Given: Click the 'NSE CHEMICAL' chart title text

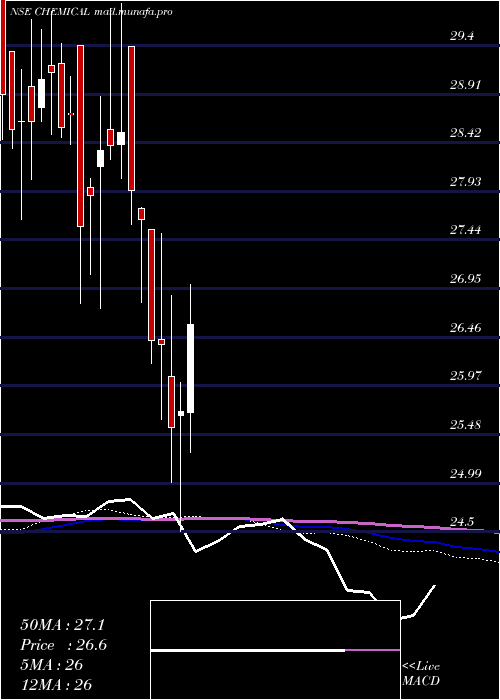Looking at the screenshot, I should [x=50, y=12].
